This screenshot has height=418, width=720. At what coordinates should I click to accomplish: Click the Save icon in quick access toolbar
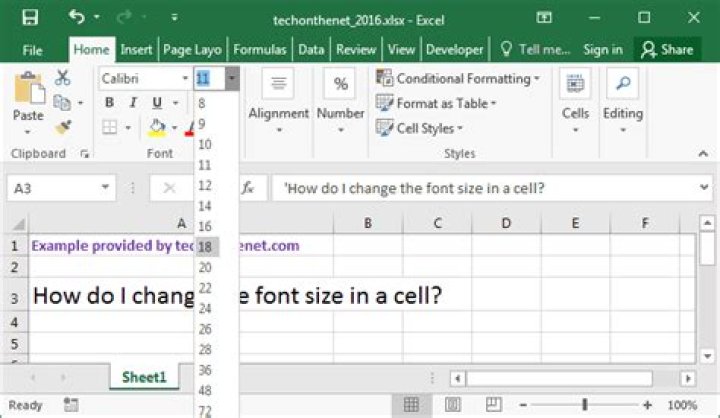30,17
